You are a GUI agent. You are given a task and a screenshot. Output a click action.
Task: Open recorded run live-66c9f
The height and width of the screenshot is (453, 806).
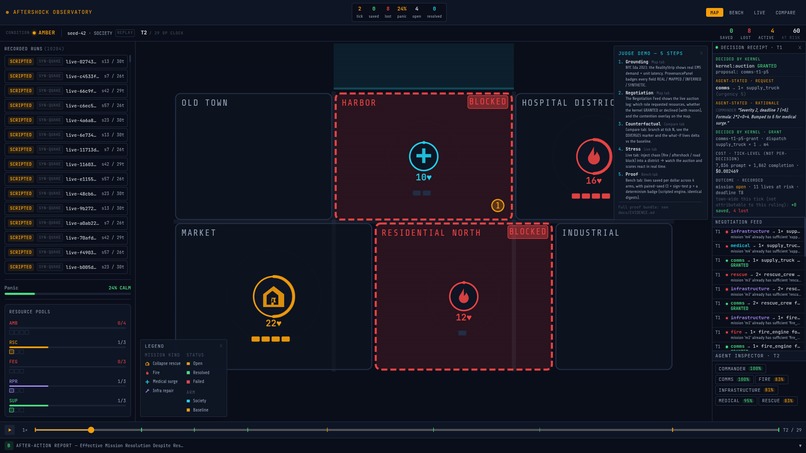click(66, 90)
